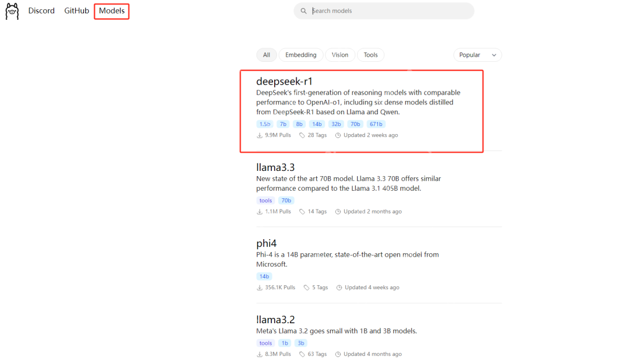
Task: Click the Ollama llama logo
Action: pyautogui.click(x=12, y=11)
